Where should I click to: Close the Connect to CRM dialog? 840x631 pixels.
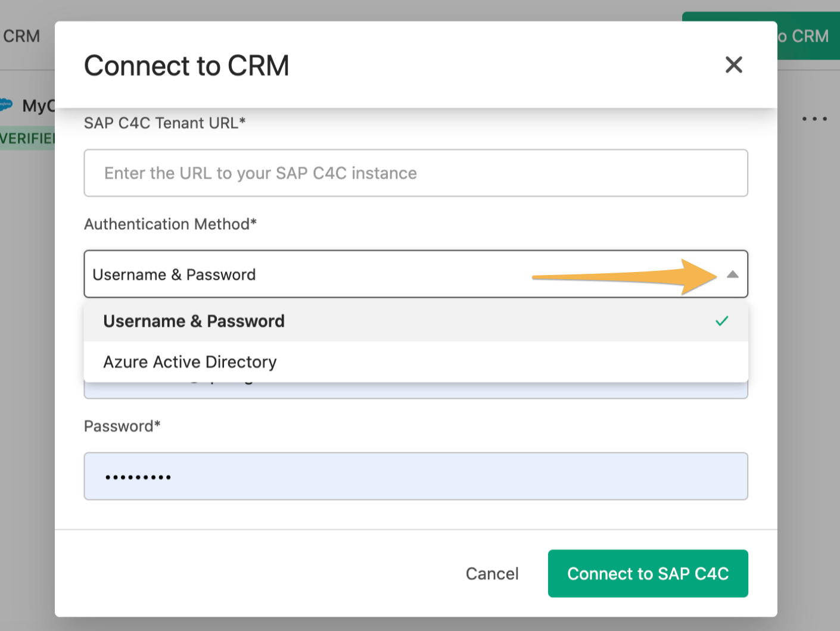pos(733,65)
